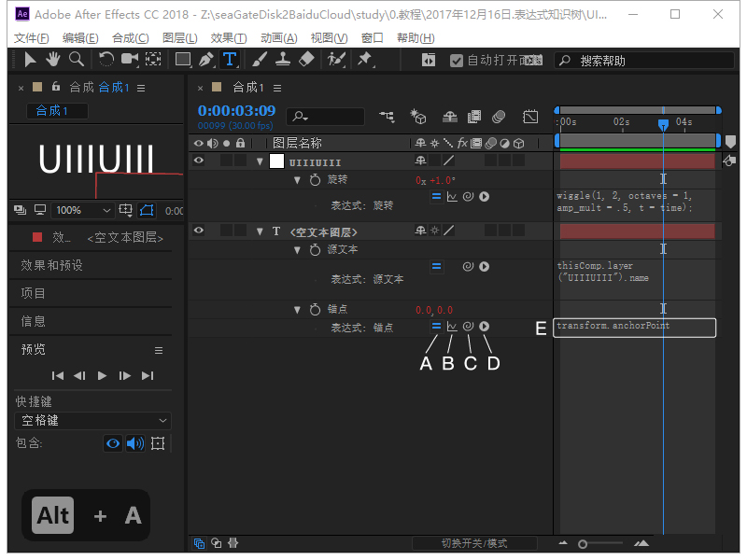Open the Graph Editor in the timeline
The image size is (747, 560).
[529, 117]
